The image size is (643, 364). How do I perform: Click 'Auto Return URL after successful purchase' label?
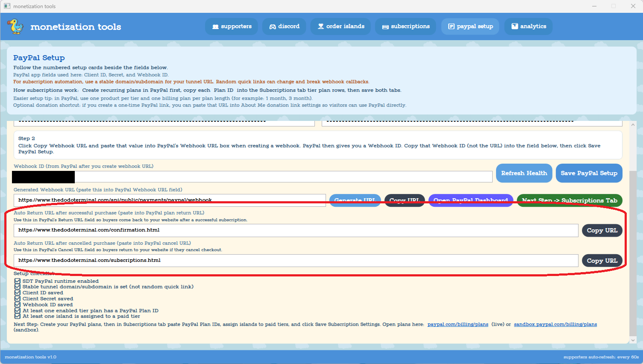click(109, 213)
